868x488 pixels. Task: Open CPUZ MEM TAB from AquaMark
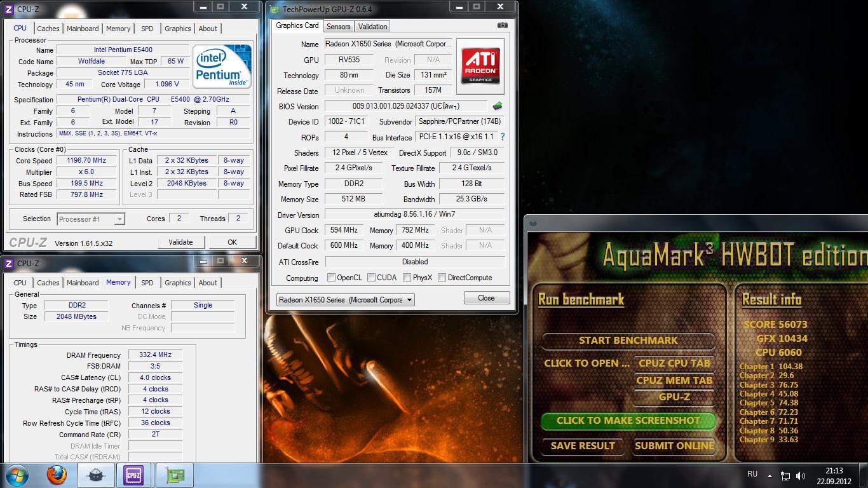click(x=674, y=380)
